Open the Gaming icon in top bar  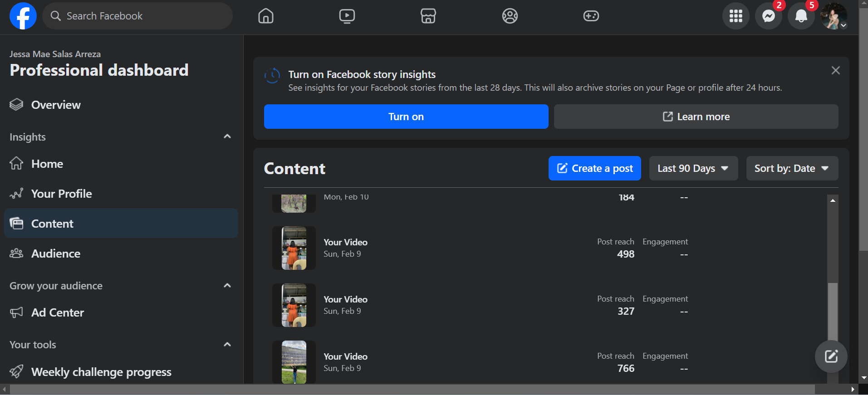591,16
